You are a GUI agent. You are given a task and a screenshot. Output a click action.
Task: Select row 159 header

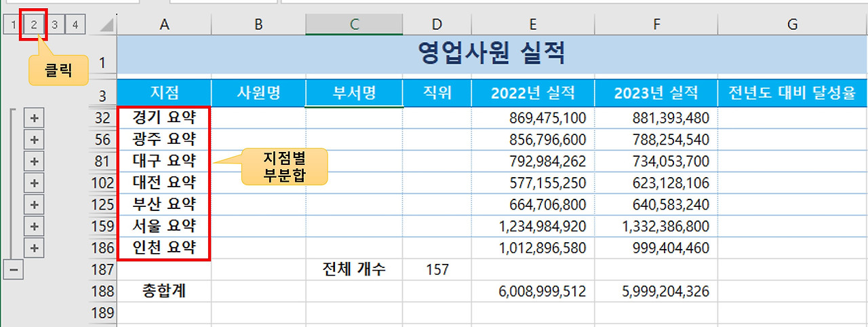click(x=102, y=226)
